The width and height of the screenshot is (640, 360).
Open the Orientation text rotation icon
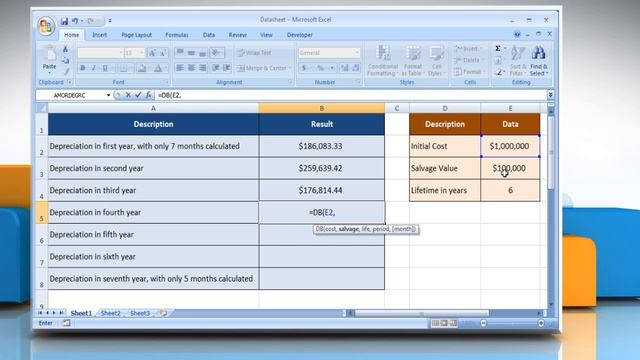pos(218,53)
